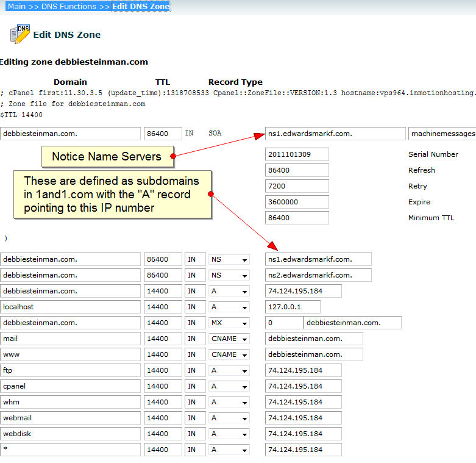The width and height of the screenshot is (476, 463).
Task: Click Serial Number field 2011101309
Action: 297,154
